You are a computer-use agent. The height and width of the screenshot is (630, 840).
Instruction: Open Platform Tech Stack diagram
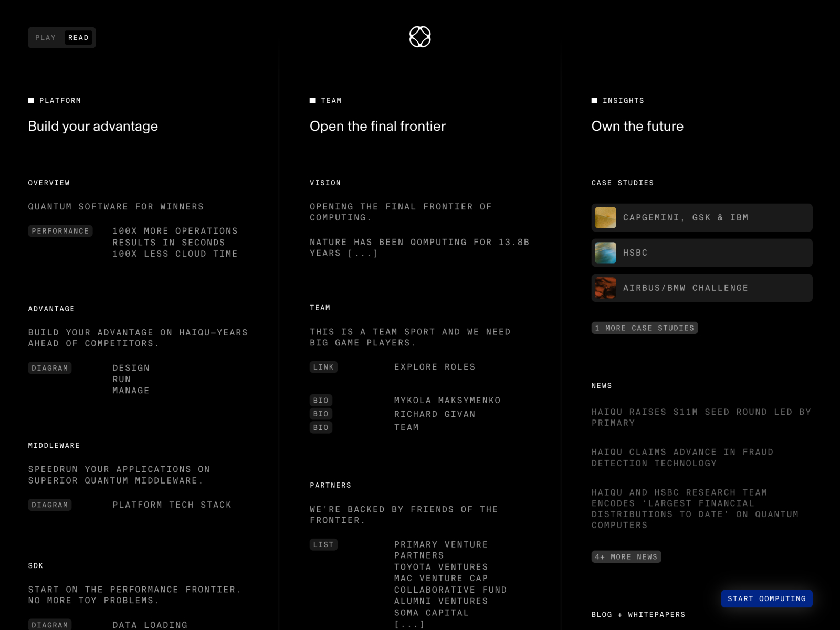pyautogui.click(x=172, y=505)
